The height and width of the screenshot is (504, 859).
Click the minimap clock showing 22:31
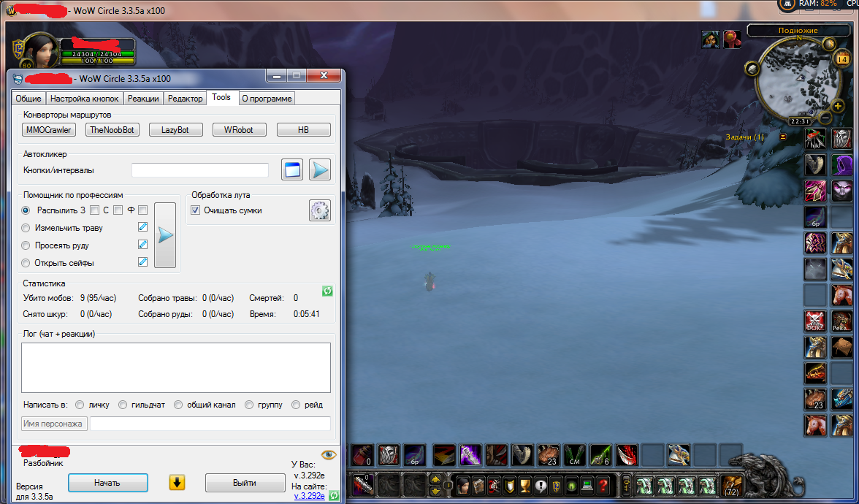pyautogui.click(x=801, y=121)
